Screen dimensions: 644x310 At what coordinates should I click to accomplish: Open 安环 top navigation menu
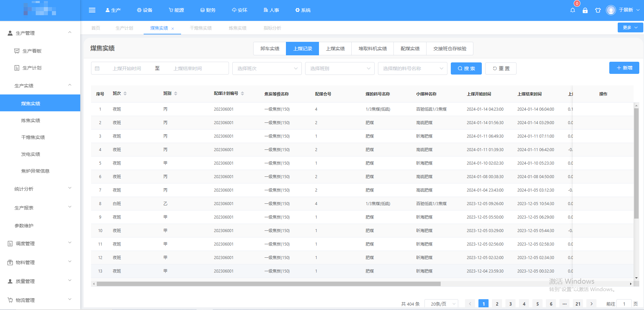click(x=239, y=10)
